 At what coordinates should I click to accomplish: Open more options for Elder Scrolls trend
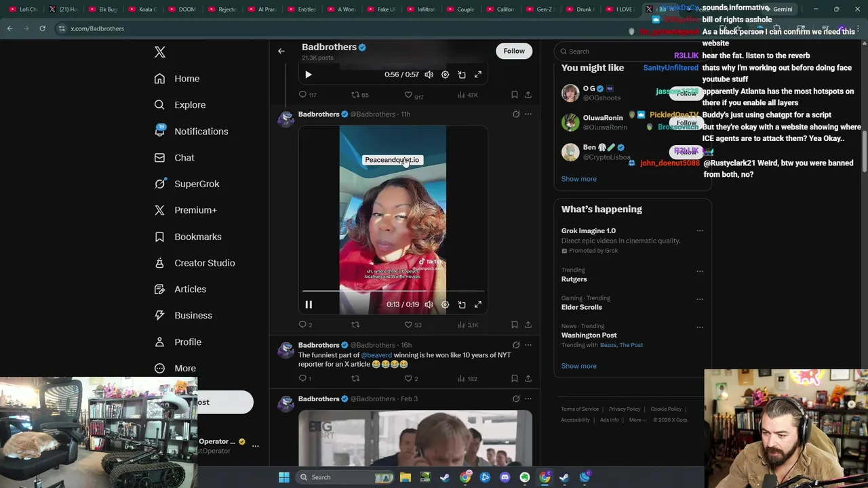700,299
